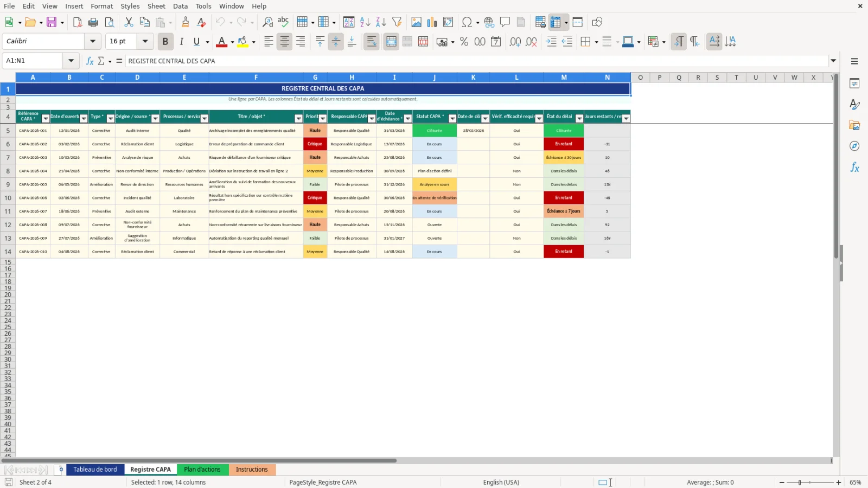Image resolution: width=868 pixels, height=488 pixels.
Task: Click the Print icon
Action: [x=93, y=22]
